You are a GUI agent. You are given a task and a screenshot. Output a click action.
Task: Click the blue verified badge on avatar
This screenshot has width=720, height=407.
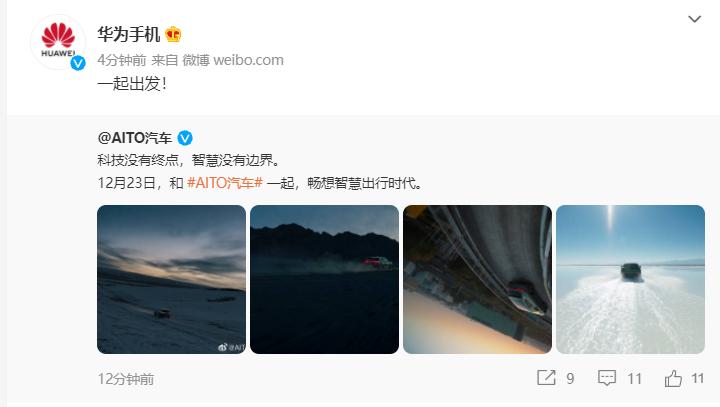pos(78,63)
